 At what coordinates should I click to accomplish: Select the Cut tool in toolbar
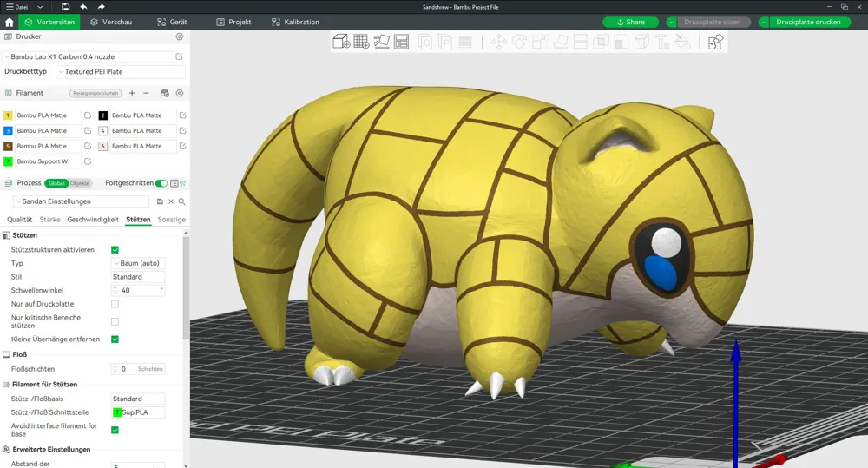580,42
